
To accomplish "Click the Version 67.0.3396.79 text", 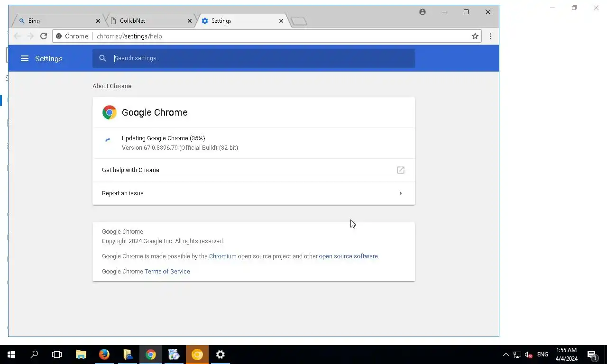I will 180,148.
